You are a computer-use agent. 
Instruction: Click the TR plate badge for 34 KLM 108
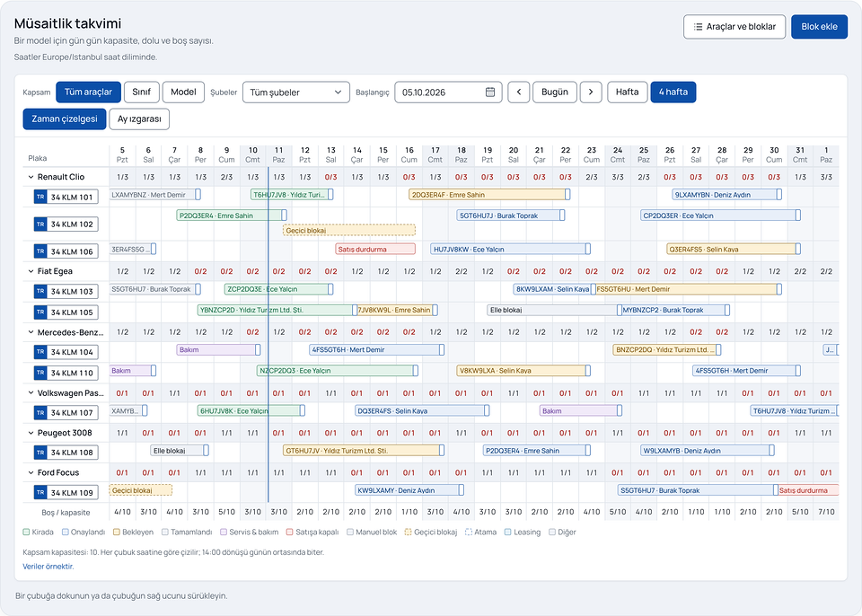[40, 452]
